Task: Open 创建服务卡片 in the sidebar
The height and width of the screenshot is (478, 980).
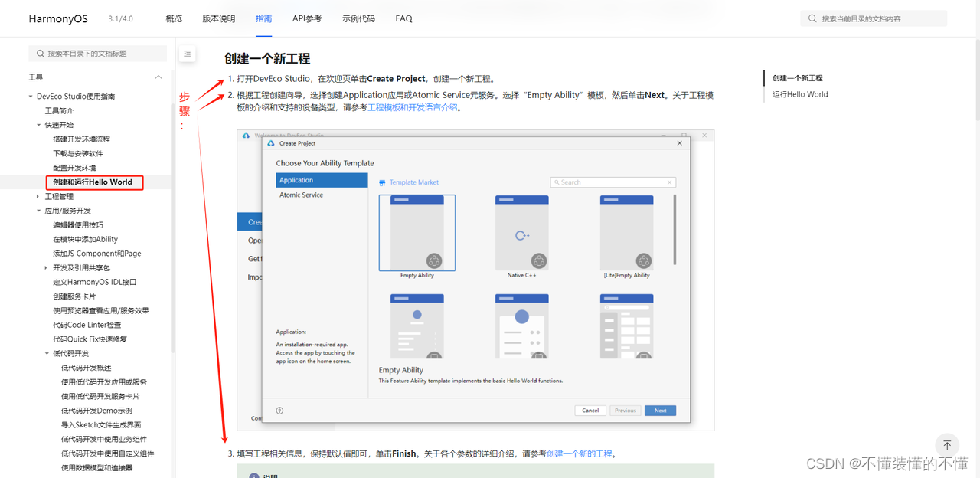Action: pos(74,296)
